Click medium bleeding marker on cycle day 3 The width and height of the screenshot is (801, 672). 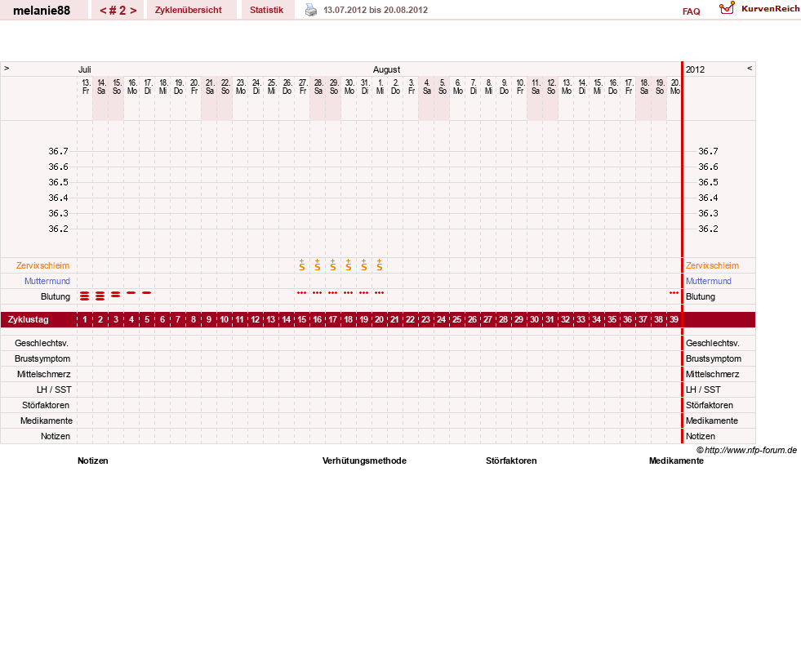115,294
